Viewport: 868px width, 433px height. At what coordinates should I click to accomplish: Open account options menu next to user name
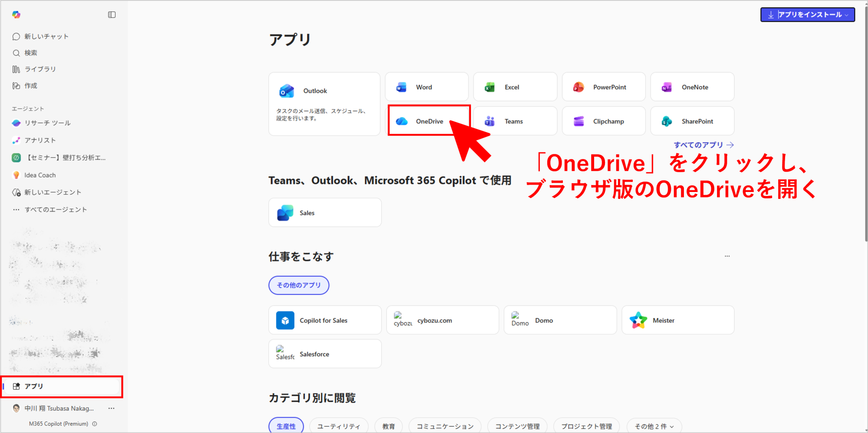[112, 408]
